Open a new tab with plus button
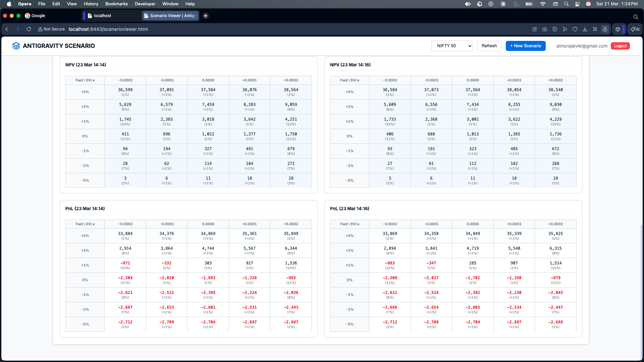The width and height of the screenshot is (644, 362). (x=206, y=16)
